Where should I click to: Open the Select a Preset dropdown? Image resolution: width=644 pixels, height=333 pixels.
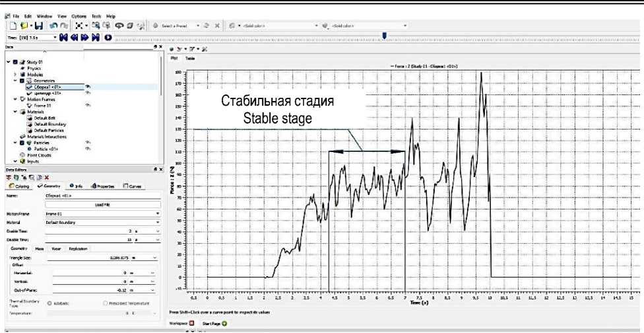(x=197, y=26)
